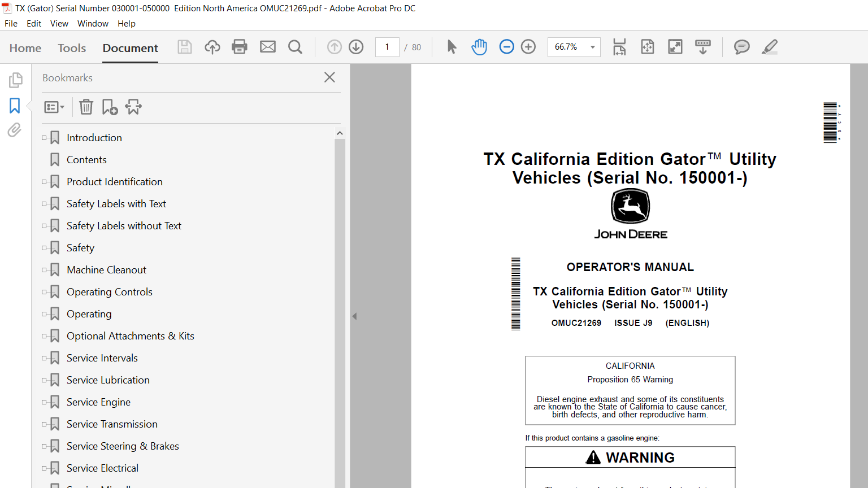Image resolution: width=868 pixels, height=488 pixels.
Task: Close the Bookmarks panel
Action: (330, 77)
